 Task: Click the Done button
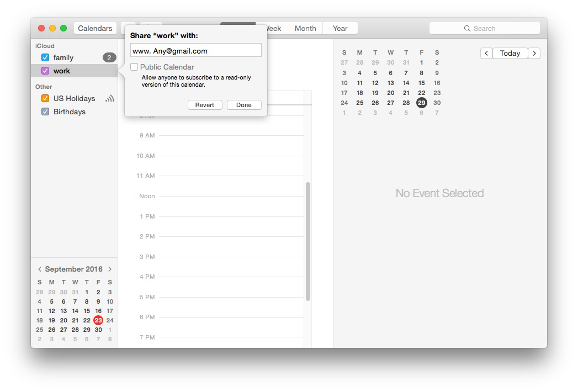[x=243, y=105]
